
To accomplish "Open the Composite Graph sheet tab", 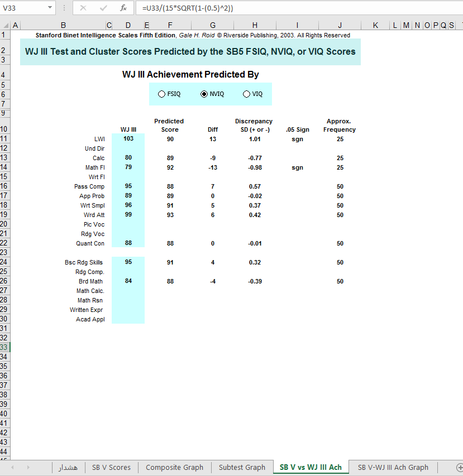I will pyautogui.click(x=174, y=467).
